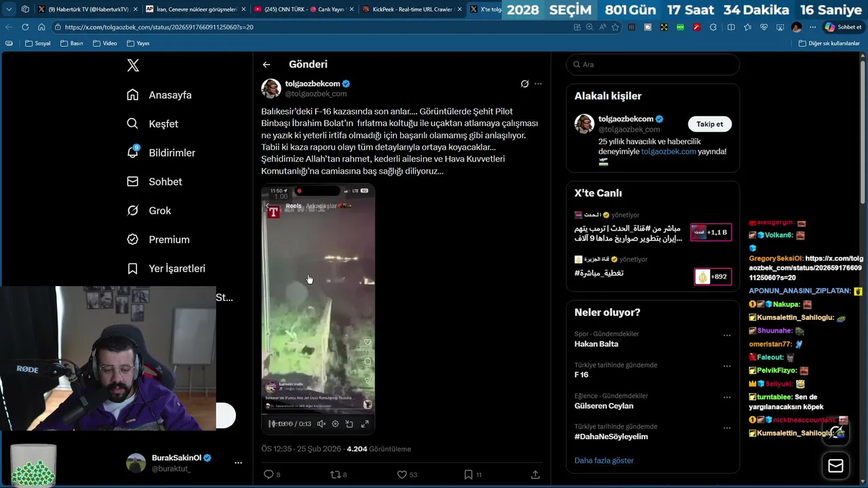Click the video progress bar
The height and width of the screenshot is (488, 868).
[x=318, y=413]
